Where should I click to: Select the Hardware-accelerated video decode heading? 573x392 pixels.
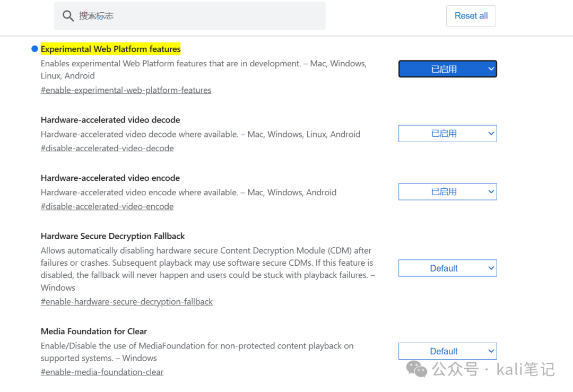(x=110, y=120)
